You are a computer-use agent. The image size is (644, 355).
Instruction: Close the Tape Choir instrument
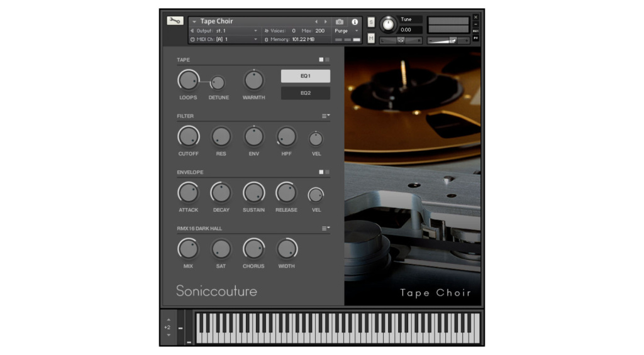(x=475, y=17)
